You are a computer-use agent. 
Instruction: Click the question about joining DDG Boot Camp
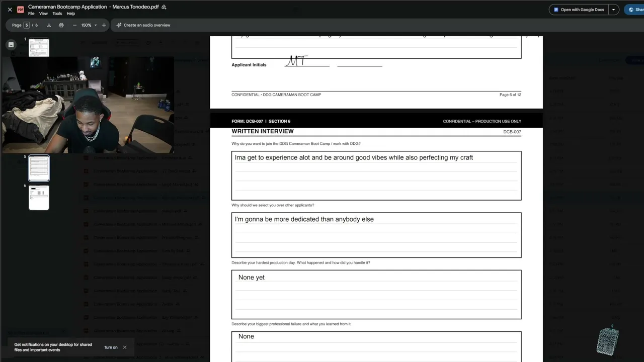point(296,144)
